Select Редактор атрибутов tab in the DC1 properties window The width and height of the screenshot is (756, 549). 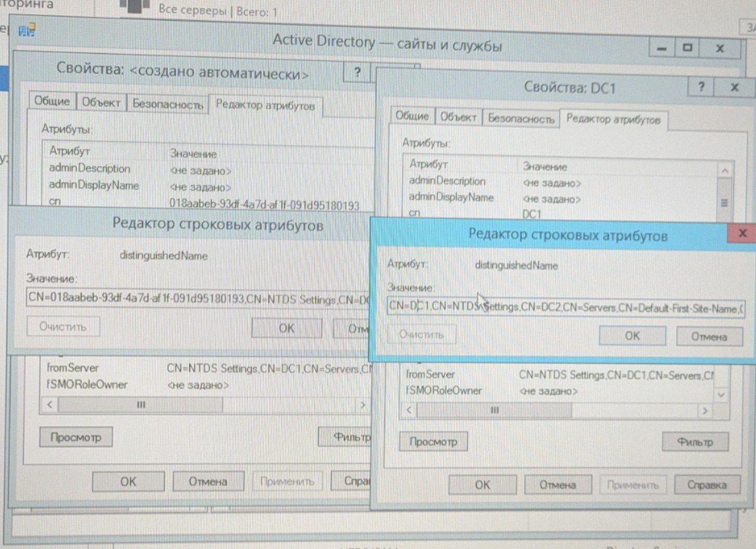click(x=613, y=119)
